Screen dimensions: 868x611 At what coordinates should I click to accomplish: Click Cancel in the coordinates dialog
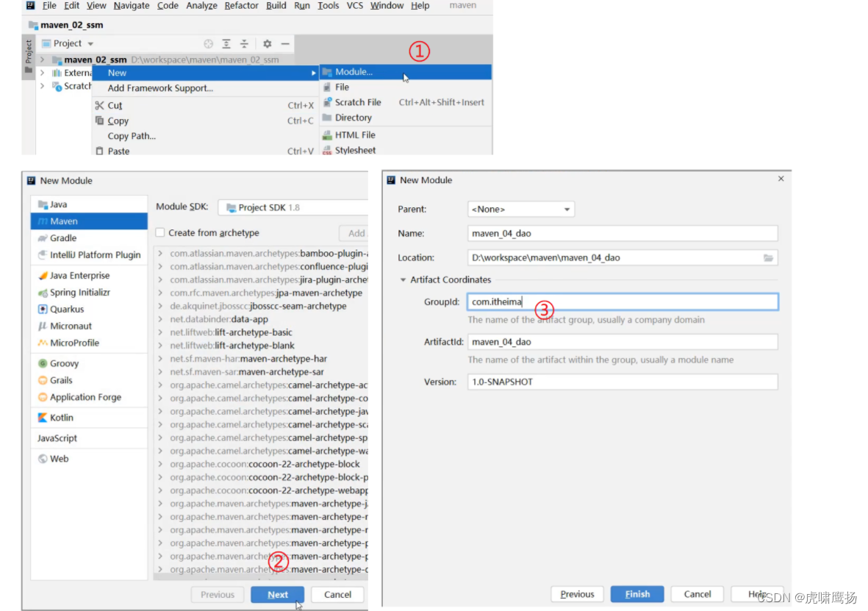[x=697, y=594]
